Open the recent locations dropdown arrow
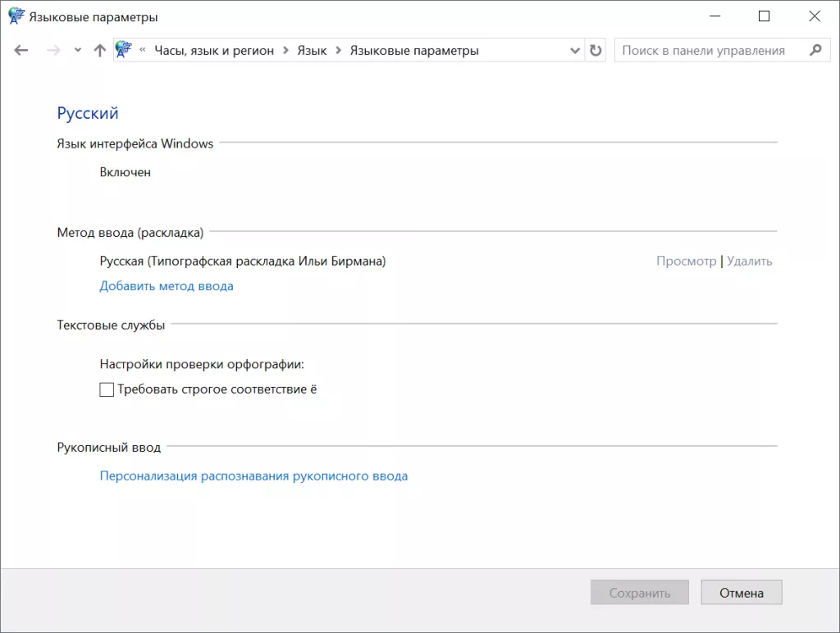The height and width of the screenshot is (633, 840). (78, 50)
